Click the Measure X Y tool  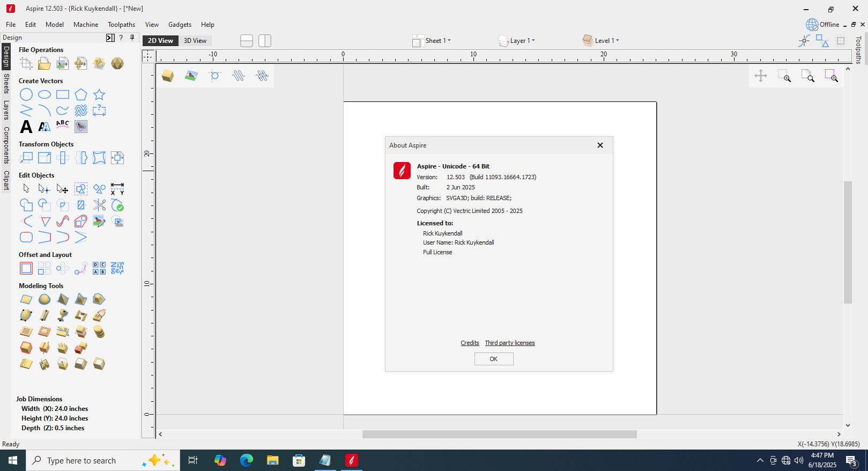[x=117, y=189]
